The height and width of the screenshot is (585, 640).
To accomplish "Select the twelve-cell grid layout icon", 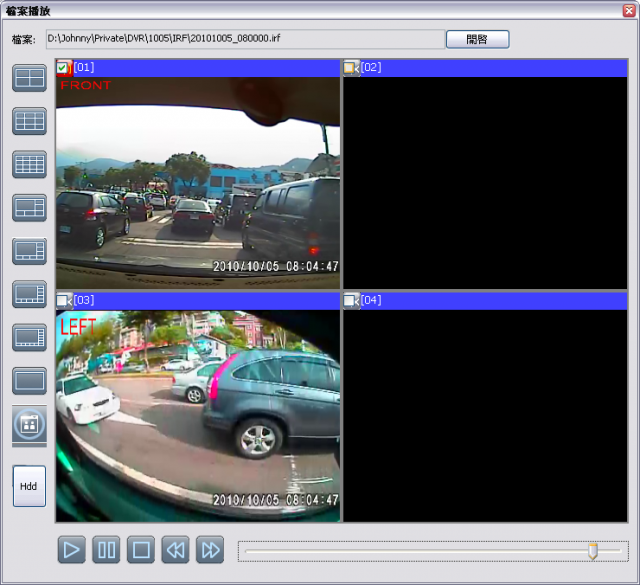I will click(x=29, y=165).
